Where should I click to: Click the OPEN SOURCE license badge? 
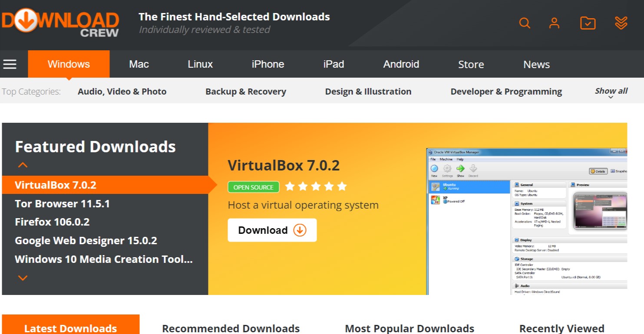[x=254, y=187]
